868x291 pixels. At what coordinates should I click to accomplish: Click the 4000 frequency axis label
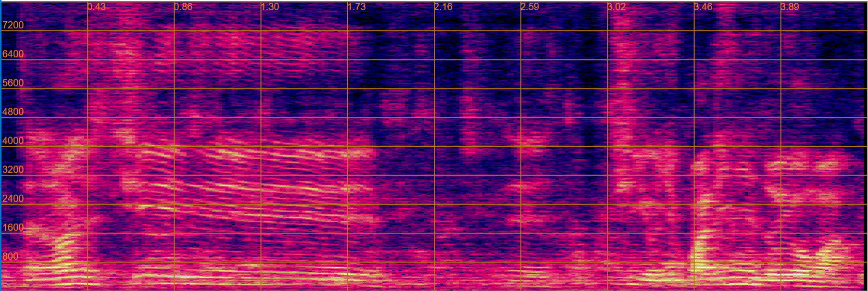(x=13, y=140)
